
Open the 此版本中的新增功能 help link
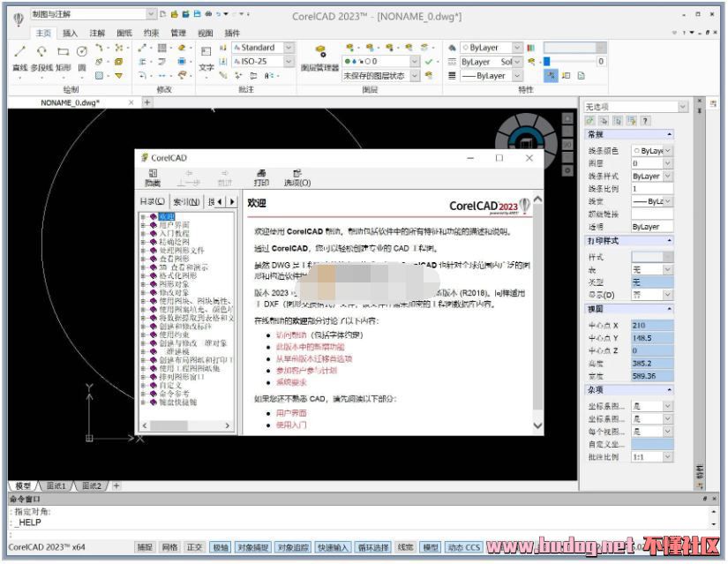[310, 347]
